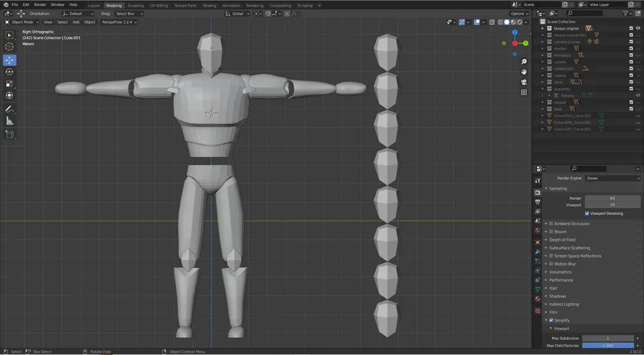Screen dimensions: 644x355
Task: Add a new collection in the outliner
Action: (637, 13)
